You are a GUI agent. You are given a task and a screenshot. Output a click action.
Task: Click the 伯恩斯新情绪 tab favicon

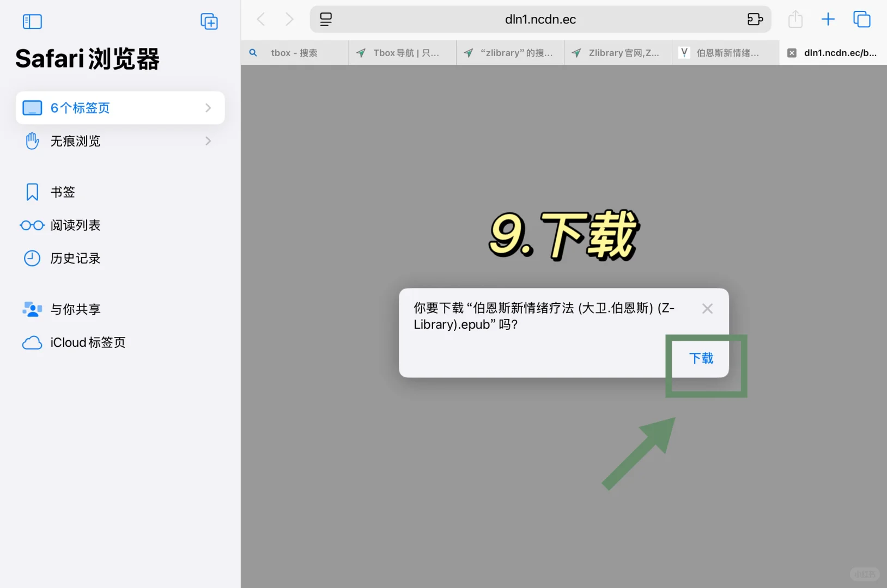click(x=684, y=52)
